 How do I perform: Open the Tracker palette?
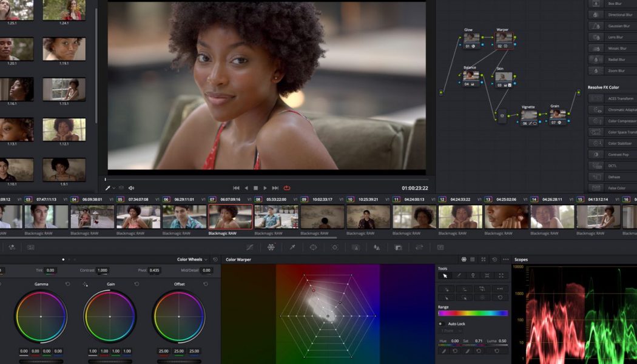[x=335, y=247]
